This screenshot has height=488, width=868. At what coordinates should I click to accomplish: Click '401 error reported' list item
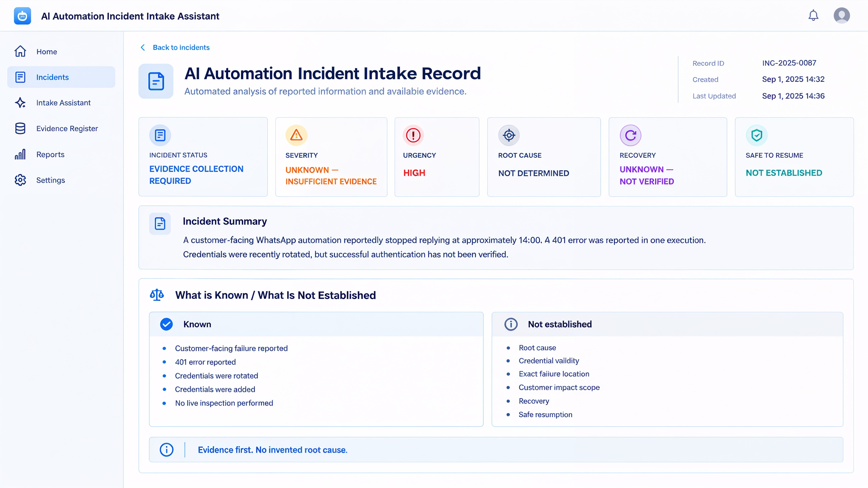[205, 362]
